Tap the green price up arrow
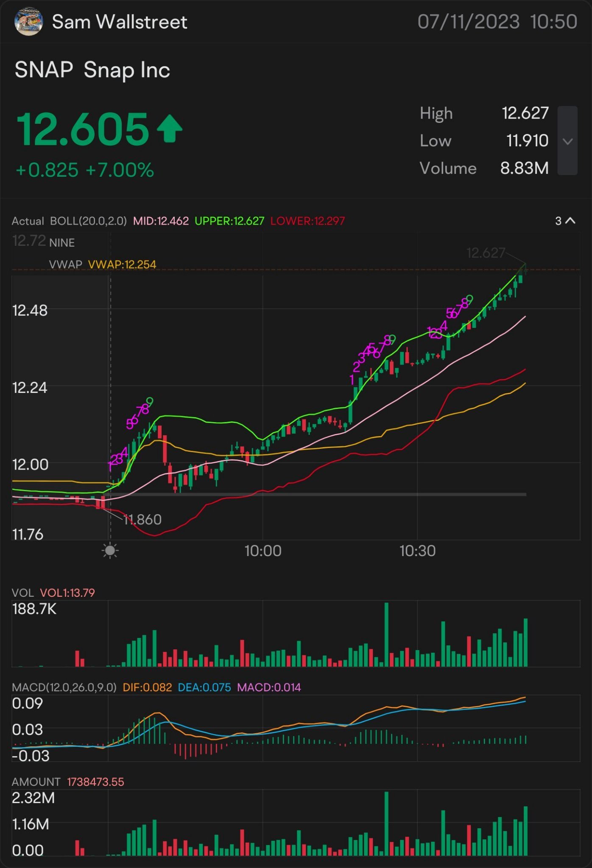 [170, 128]
